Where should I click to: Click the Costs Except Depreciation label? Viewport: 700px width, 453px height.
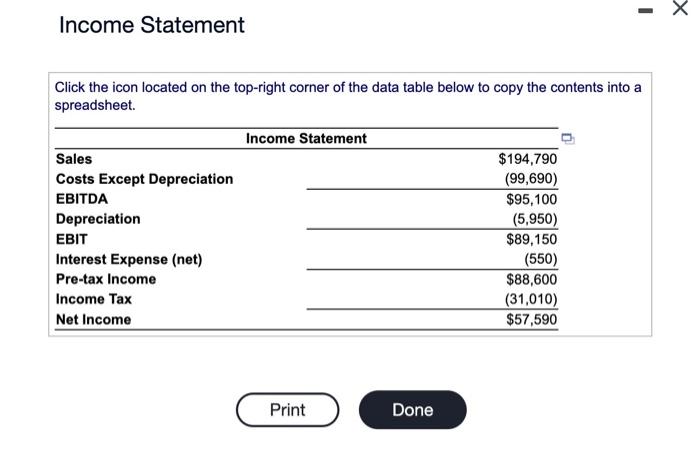tap(144, 179)
